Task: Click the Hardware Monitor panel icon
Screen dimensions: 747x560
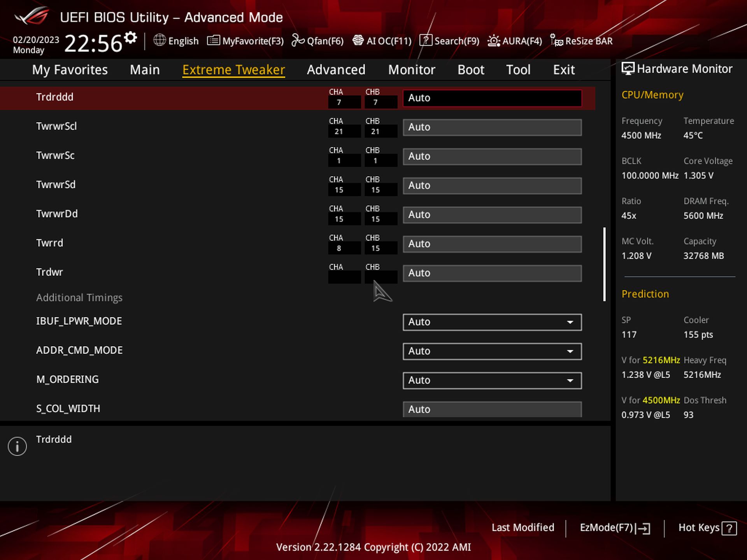Action: coord(627,68)
